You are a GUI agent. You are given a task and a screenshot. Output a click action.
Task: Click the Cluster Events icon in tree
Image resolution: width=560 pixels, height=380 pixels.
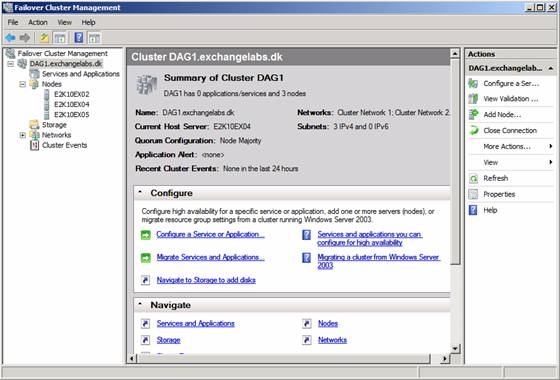(x=34, y=145)
